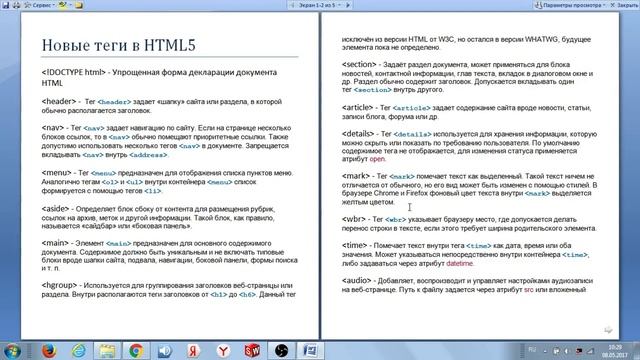This screenshot has height=360, width=640.
Task: Open Yandex Browser Y taskbar icon
Action: click(223, 351)
